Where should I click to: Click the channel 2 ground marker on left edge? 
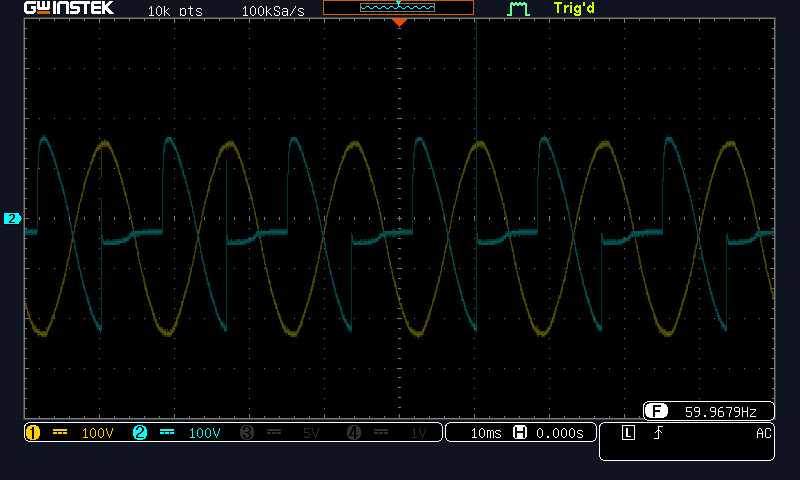(12, 218)
